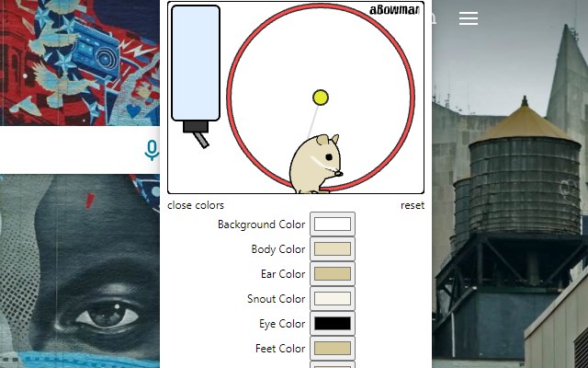
Task: Open the black Eye Color swatch
Action: tap(333, 323)
